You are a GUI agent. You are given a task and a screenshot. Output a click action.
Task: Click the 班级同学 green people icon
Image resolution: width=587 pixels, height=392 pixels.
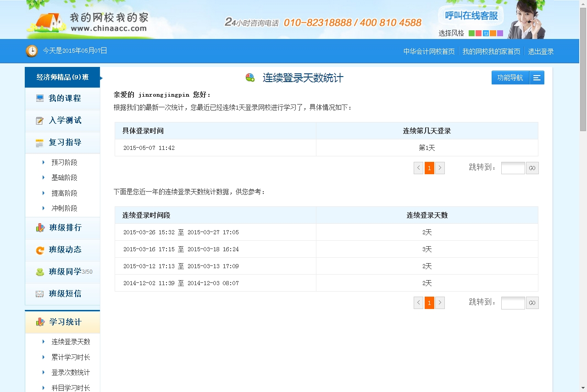pyautogui.click(x=40, y=272)
